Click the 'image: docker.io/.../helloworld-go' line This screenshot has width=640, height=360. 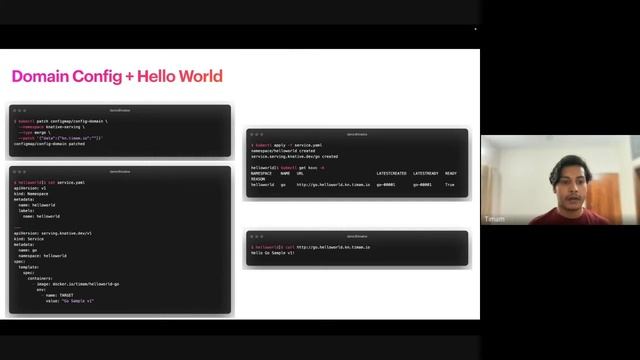click(76, 284)
